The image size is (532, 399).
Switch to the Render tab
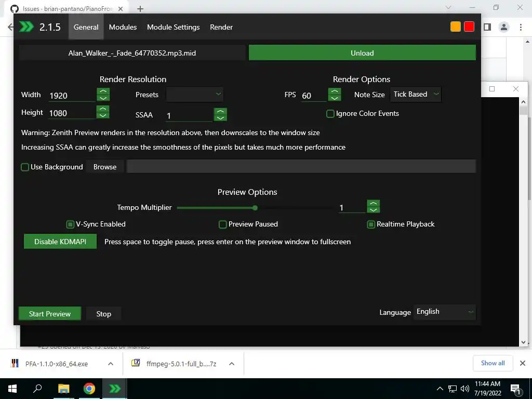221,27
